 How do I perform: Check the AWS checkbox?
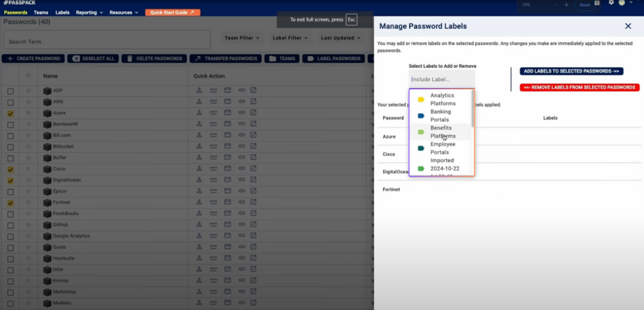11,102
